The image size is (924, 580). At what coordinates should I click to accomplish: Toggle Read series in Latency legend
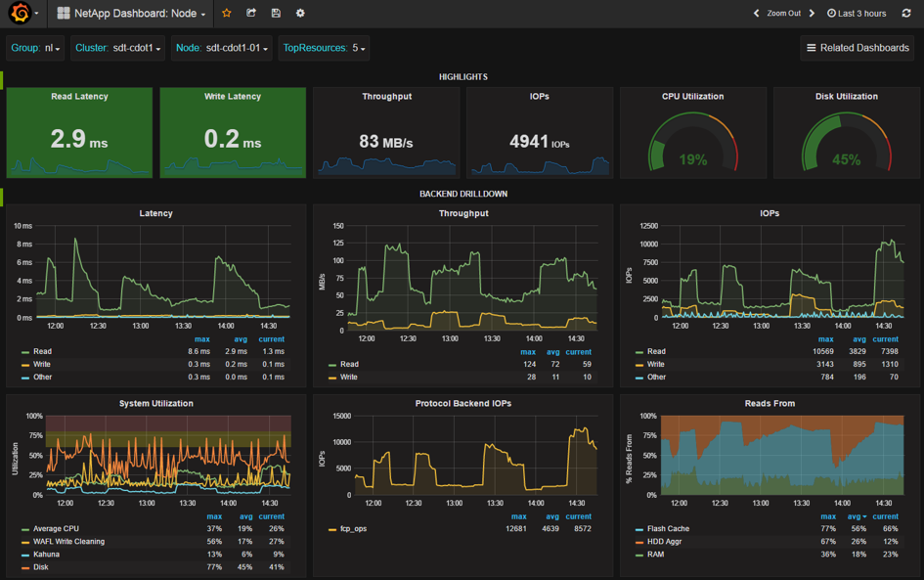[x=42, y=351]
